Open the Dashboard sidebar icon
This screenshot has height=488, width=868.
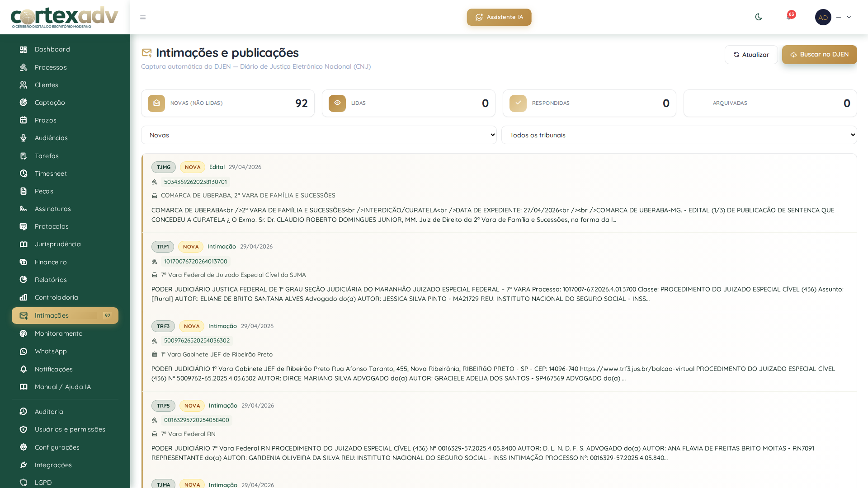pos(24,50)
